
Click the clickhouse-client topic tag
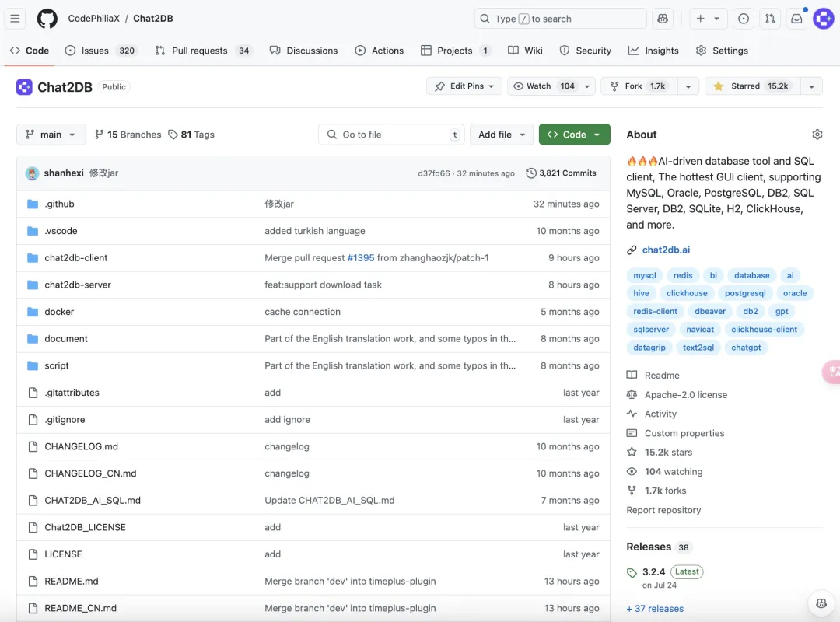764,330
